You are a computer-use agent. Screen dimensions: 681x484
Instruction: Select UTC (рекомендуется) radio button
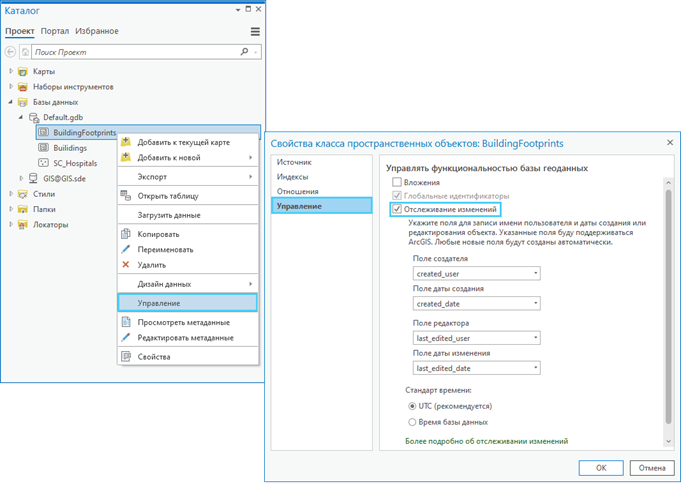pos(412,406)
